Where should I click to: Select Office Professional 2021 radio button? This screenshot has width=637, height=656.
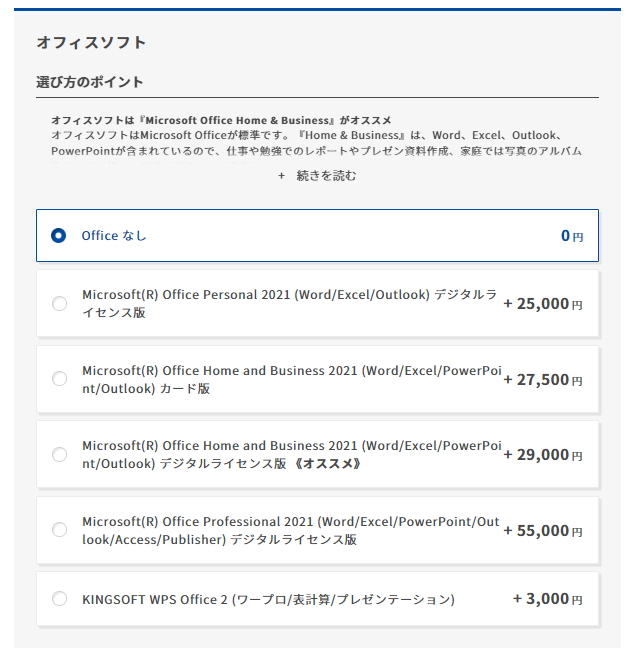(x=59, y=530)
